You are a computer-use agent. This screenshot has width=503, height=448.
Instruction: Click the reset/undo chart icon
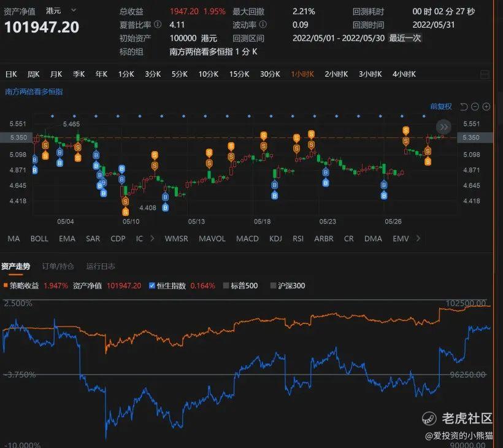click(x=464, y=107)
